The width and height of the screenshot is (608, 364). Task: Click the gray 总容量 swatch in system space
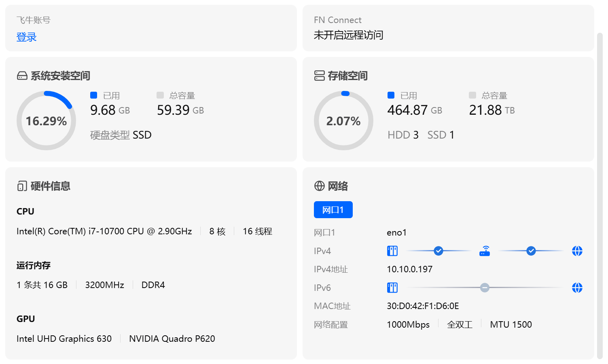(x=160, y=95)
